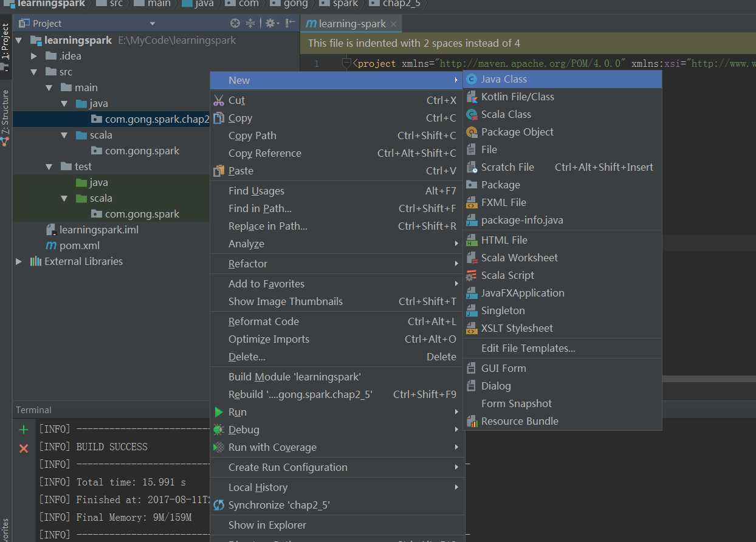The height and width of the screenshot is (542, 756).
Task: Click the Debug bug icon
Action: (x=219, y=430)
